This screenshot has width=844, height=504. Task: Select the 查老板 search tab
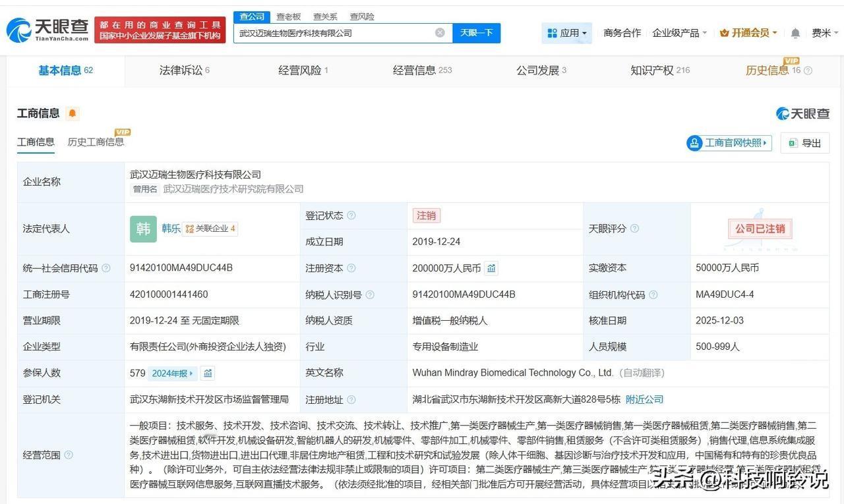(x=289, y=16)
